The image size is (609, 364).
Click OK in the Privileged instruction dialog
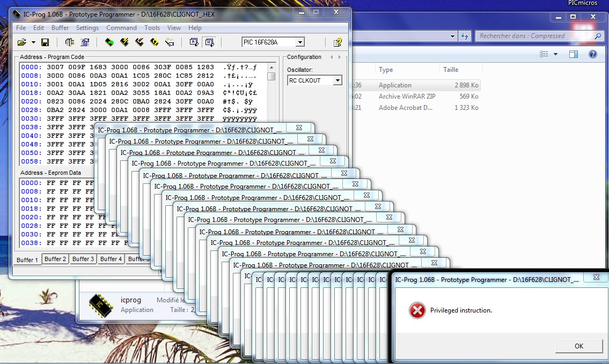pyautogui.click(x=579, y=346)
